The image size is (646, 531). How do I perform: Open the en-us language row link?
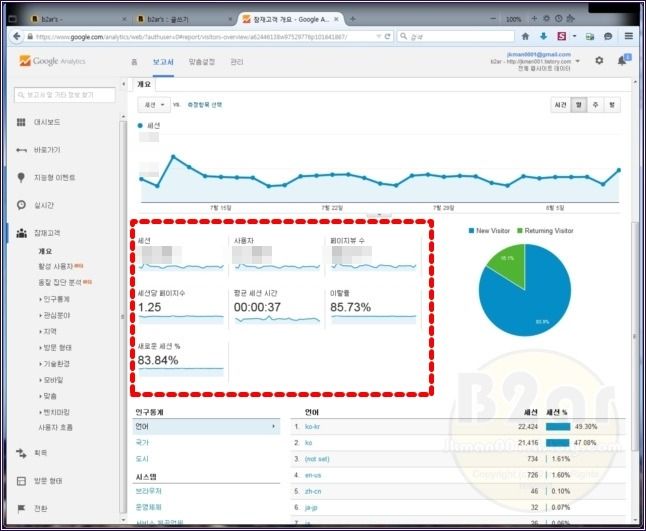[313, 475]
